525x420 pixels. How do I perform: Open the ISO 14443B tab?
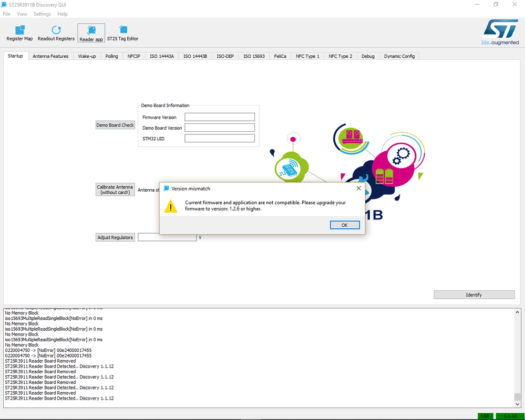click(195, 56)
